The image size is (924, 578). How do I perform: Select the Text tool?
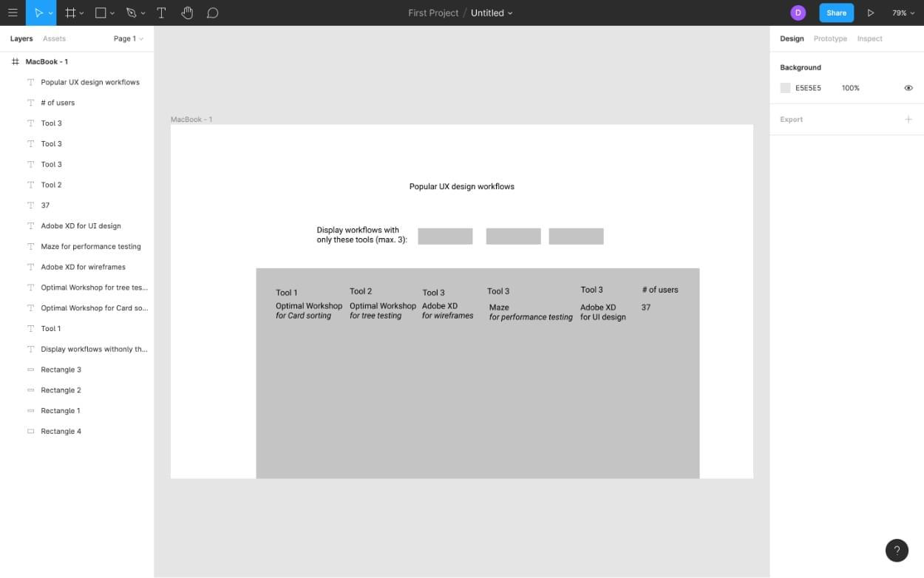[x=161, y=13]
